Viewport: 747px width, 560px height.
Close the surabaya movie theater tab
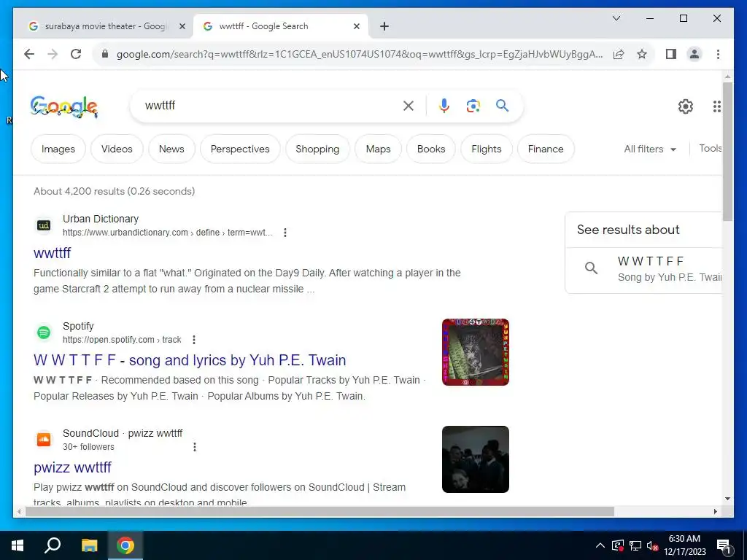point(182,26)
